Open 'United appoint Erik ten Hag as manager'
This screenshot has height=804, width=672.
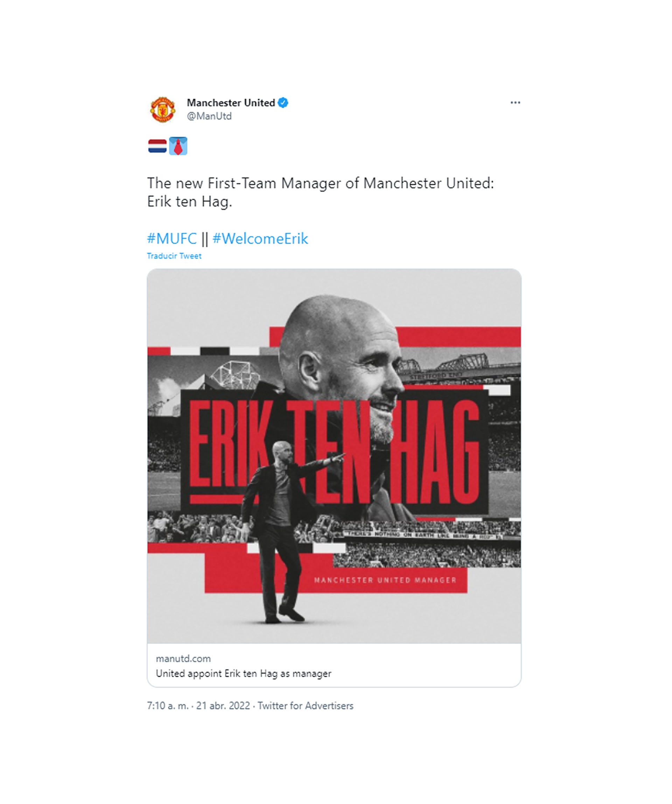click(x=244, y=673)
